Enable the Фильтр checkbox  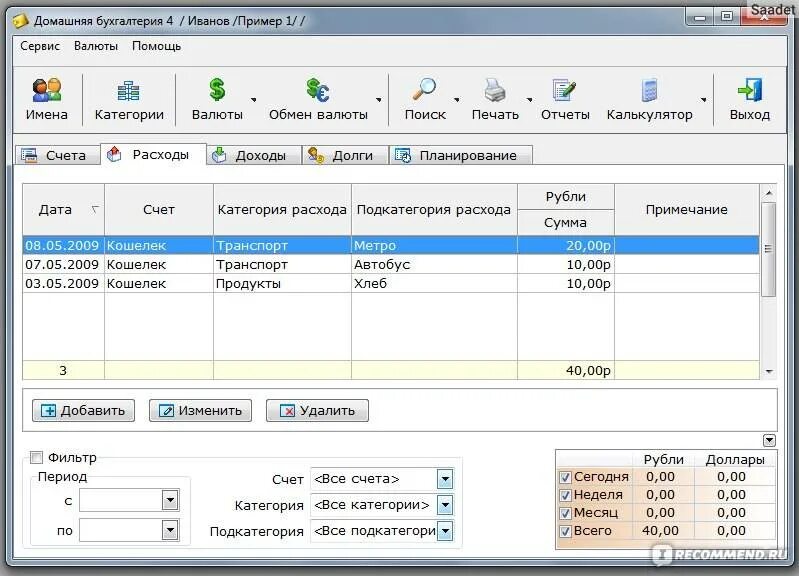[x=36, y=457]
